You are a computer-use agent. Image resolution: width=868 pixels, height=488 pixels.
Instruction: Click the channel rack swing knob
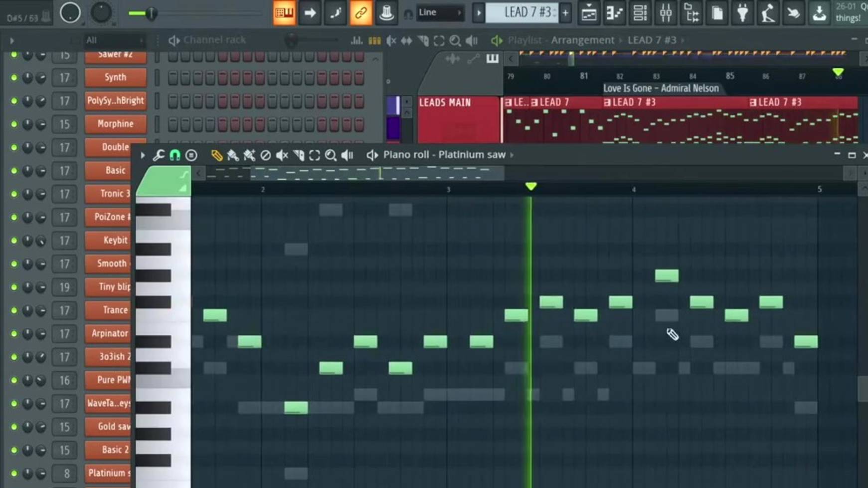tap(291, 40)
